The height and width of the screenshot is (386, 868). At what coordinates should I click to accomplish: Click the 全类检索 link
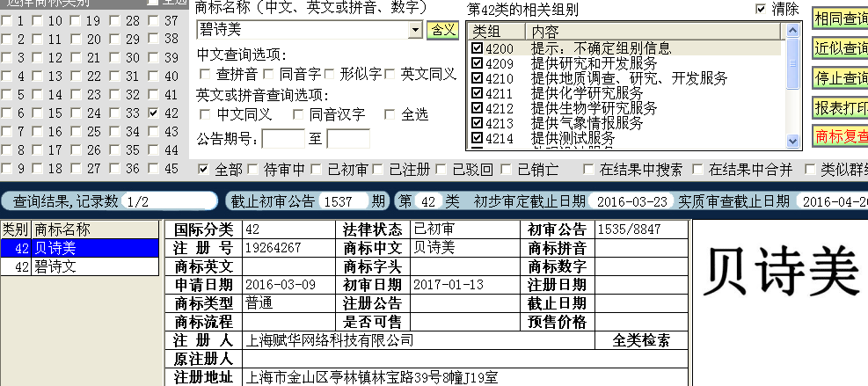641,340
